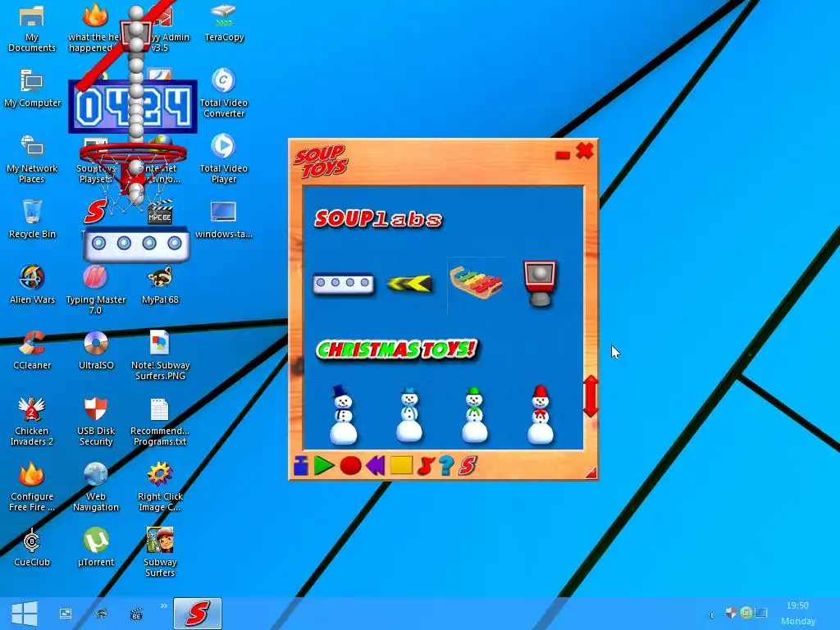Open Right Click Image C... icon
This screenshot has height=630, width=840.
point(160,487)
